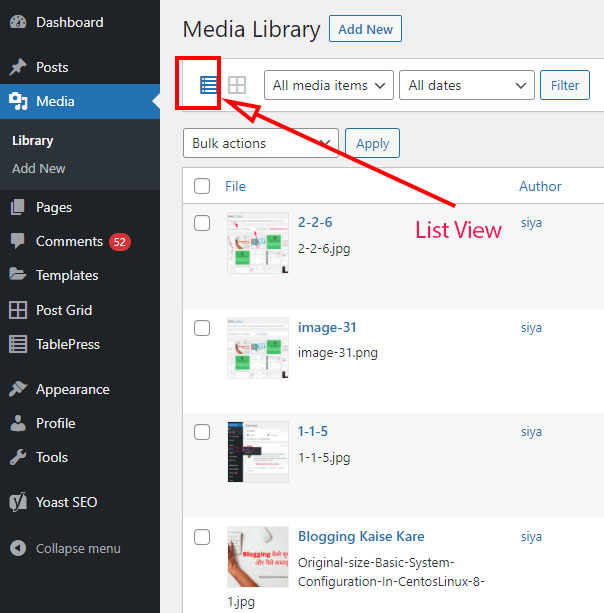Click the Blogging Kaise Kare thumbnail

click(x=258, y=557)
